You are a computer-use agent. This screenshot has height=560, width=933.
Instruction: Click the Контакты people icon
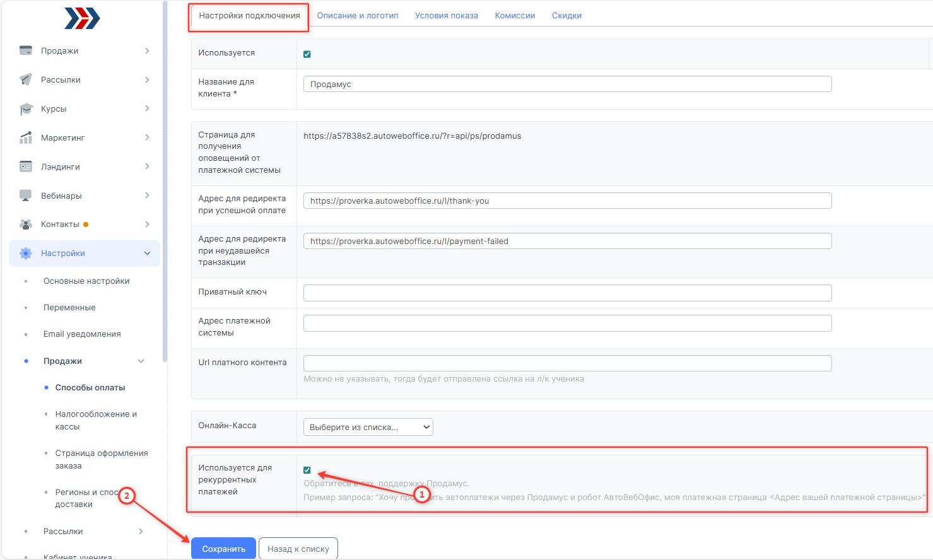pos(26,225)
